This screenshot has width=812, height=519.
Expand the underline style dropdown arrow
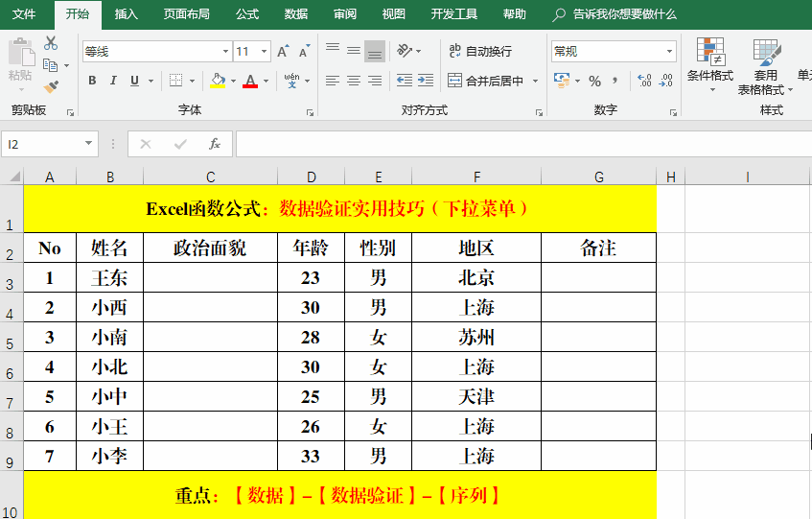[151, 81]
